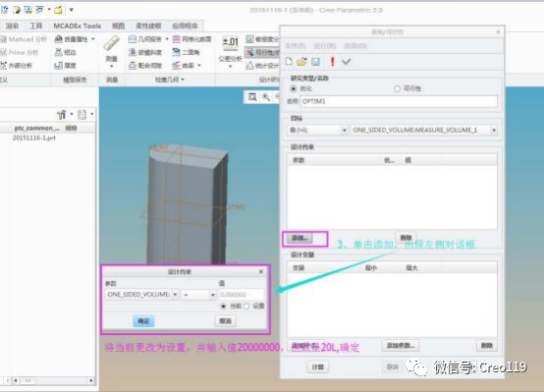Click the checkmark icon in dialog toolbar
The image size is (544, 392).
(347, 62)
